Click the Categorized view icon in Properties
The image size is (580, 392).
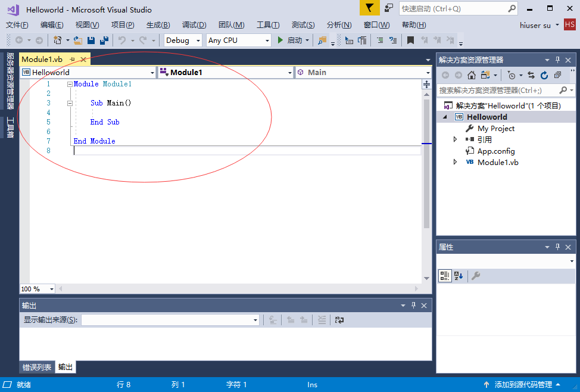click(x=445, y=276)
